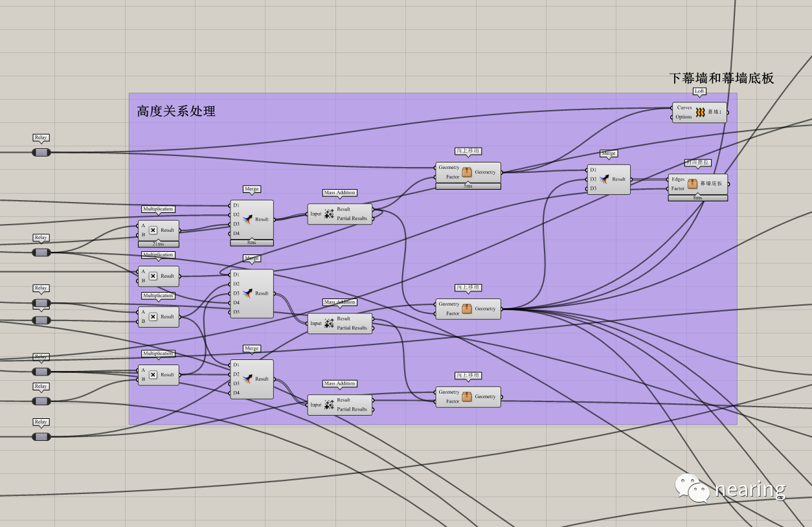Click Factor input of the 5ms 向上移动

[x=453, y=177]
